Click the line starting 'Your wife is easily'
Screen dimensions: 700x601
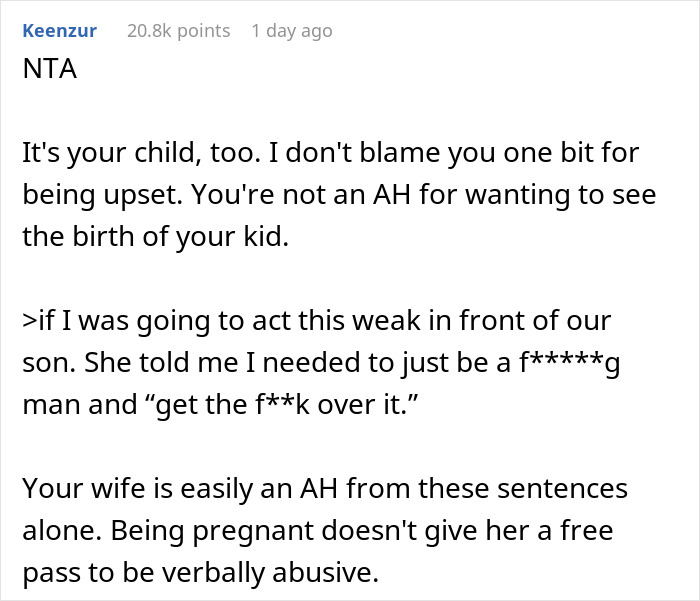(324, 490)
